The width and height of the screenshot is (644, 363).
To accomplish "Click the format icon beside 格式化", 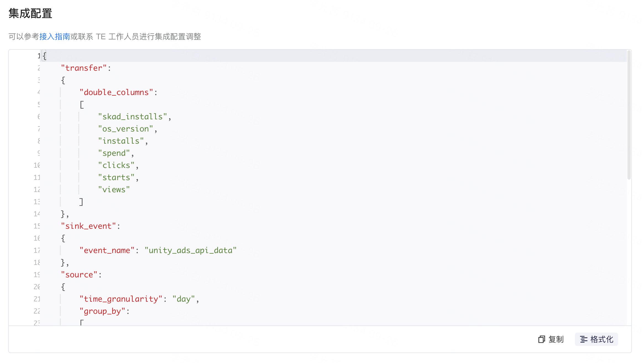I will [x=584, y=339].
